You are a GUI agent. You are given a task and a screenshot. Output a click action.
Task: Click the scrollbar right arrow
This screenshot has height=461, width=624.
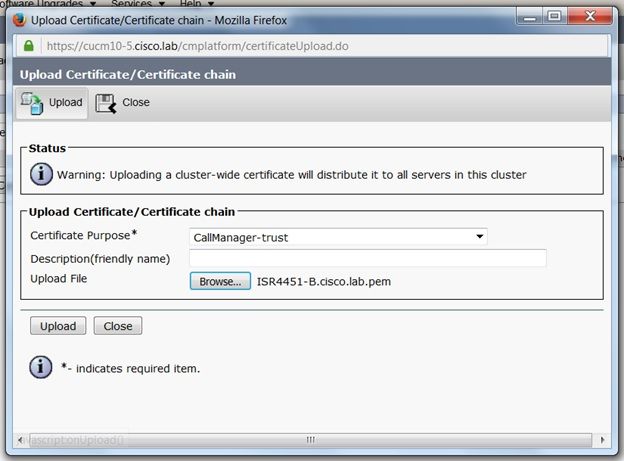(x=602, y=440)
